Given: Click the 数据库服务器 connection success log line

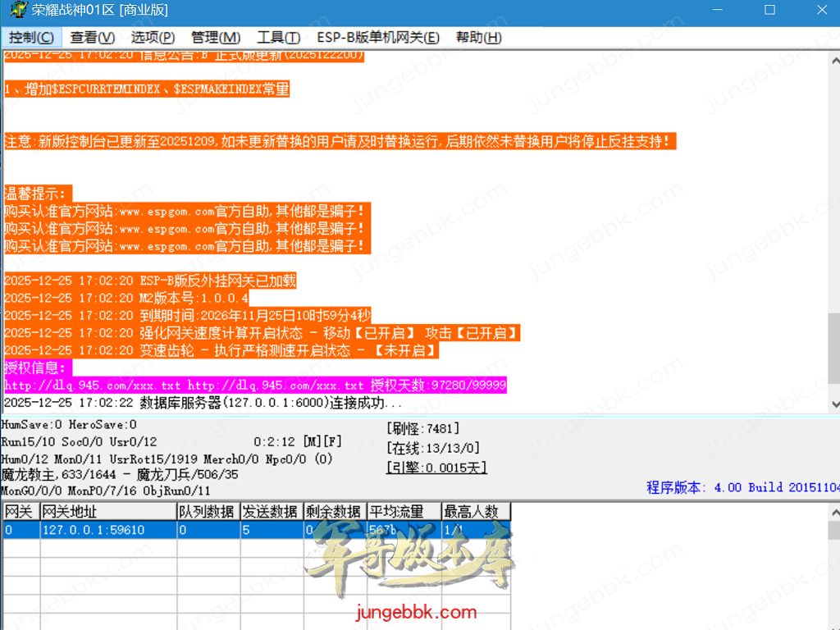Looking at the screenshot, I should 203,404.
